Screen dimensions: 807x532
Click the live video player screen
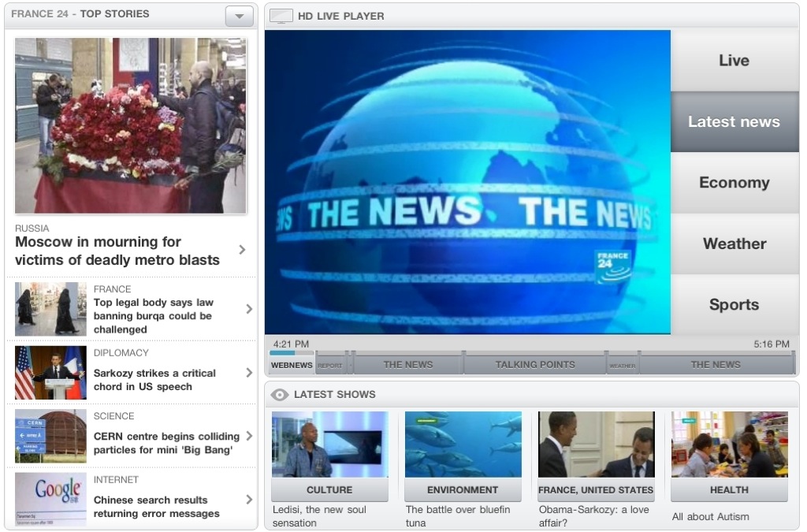467,182
